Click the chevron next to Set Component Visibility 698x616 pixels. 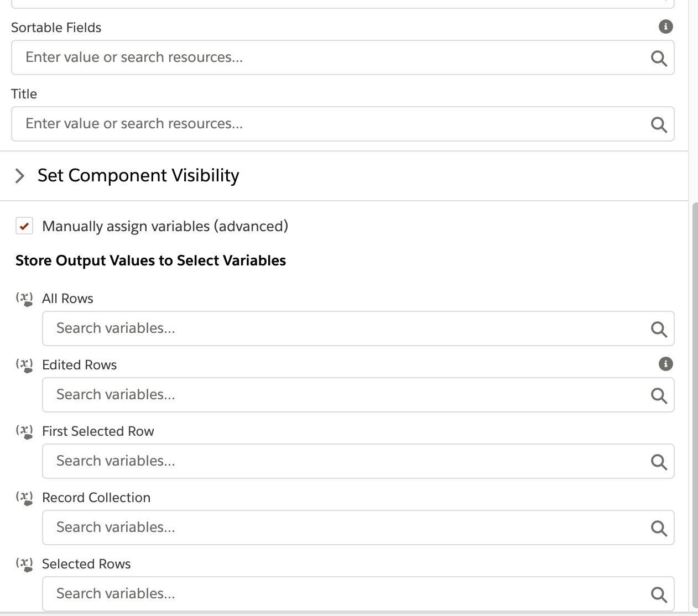pos(20,175)
